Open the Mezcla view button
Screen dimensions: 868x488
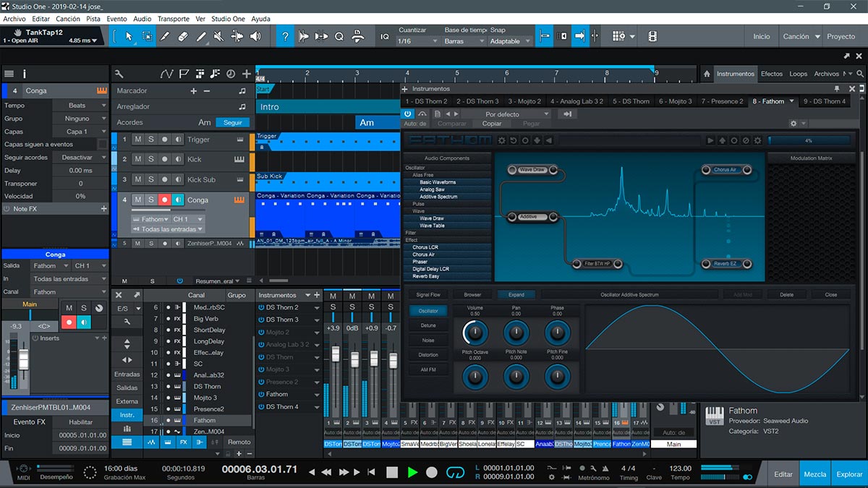tap(815, 474)
